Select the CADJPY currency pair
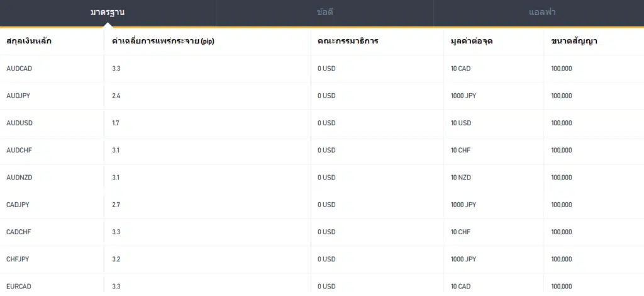Image resolution: width=644 pixels, height=296 pixels. 18,205
